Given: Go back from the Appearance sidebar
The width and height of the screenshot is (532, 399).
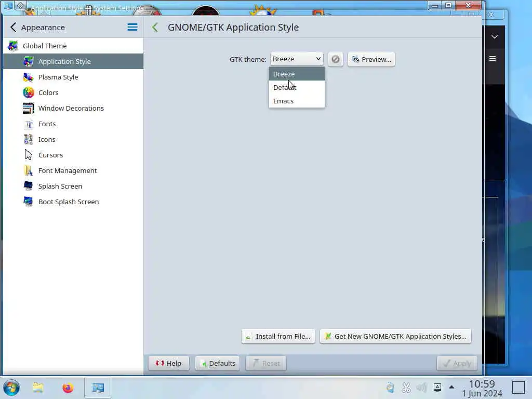Looking at the screenshot, I should (13, 27).
